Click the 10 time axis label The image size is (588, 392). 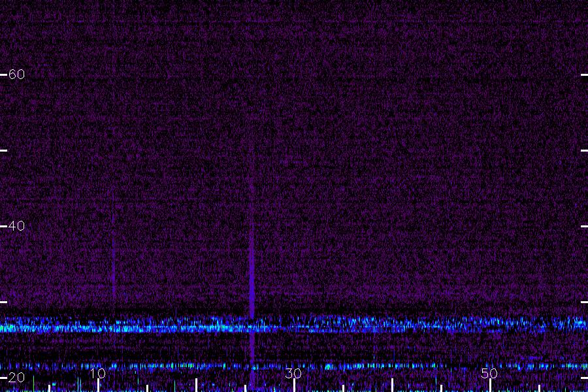tap(98, 373)
